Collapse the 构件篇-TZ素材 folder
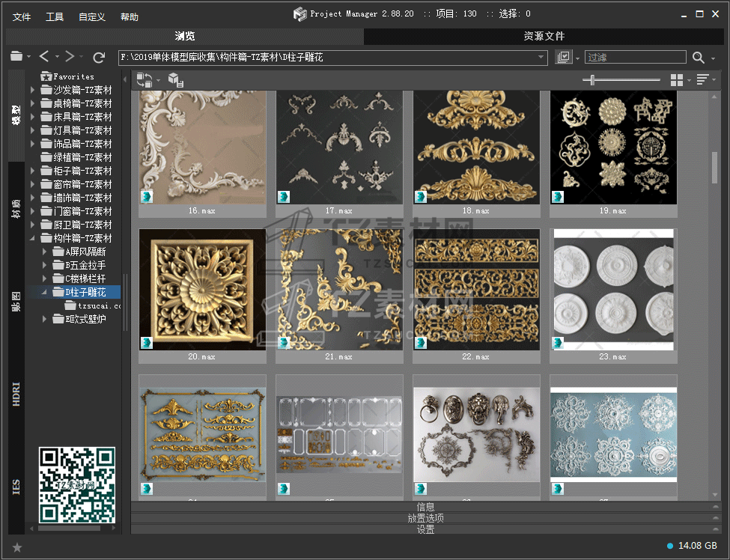730x560 pixels. (33, 238)
